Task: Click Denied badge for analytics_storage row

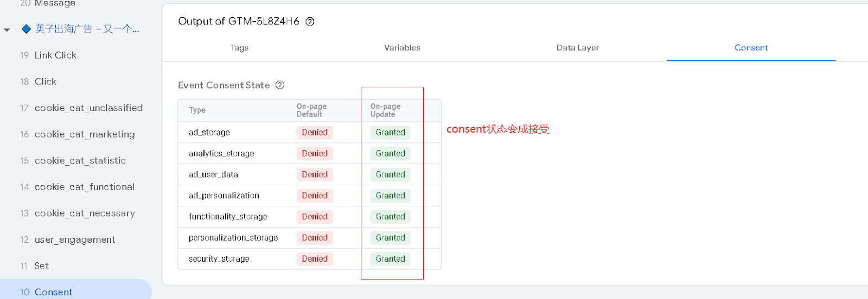Action: [x=315, y=154]
